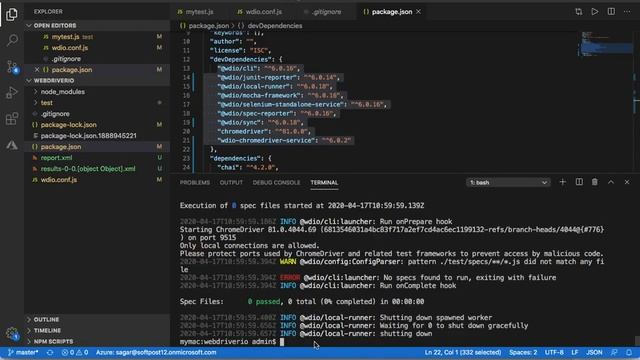
Task: Split the editor to the right
Action: (611, 12)
